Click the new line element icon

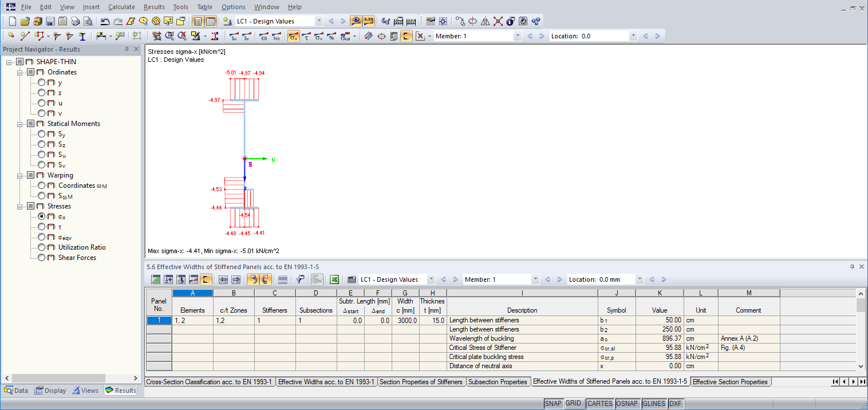[x=25, y=36]
